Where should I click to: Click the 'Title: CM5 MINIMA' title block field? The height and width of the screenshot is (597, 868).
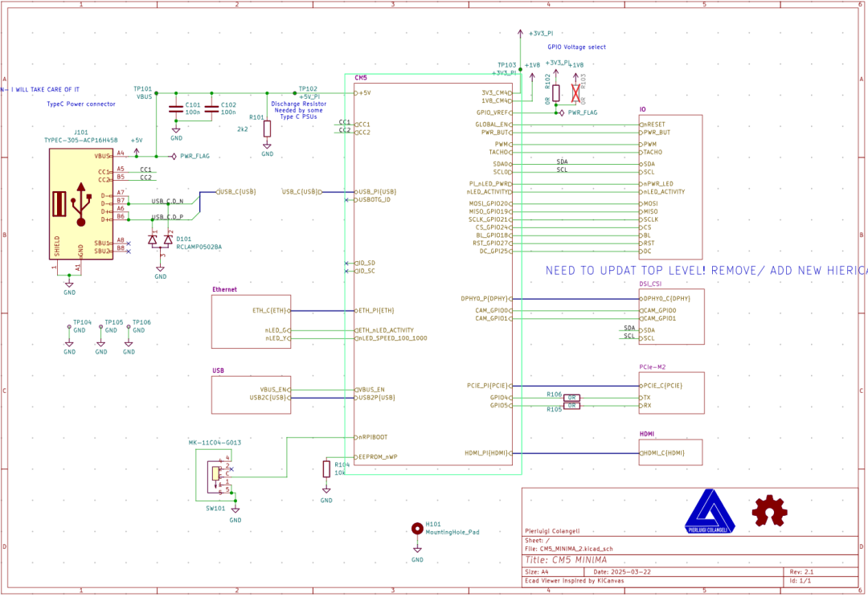[566, 560]
